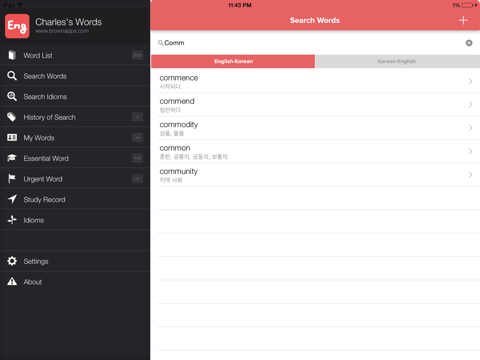Open the Settings menu item
The image size is (480, 360).
75,261
